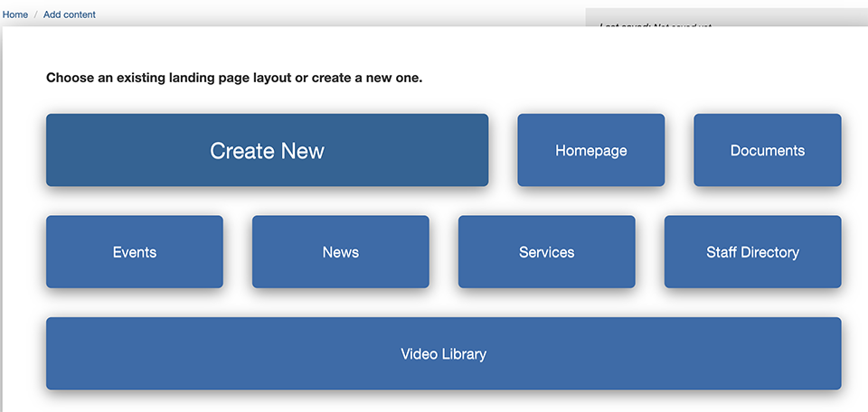This screenshot has height=412, width=868.
Task: Open the Staff Directory layout
Action: [752, 251]
